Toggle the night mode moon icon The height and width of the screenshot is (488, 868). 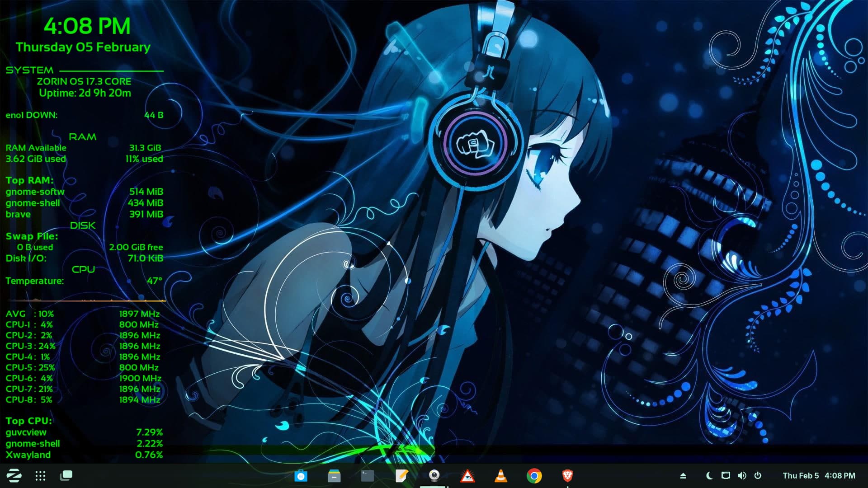click(709, 475)
